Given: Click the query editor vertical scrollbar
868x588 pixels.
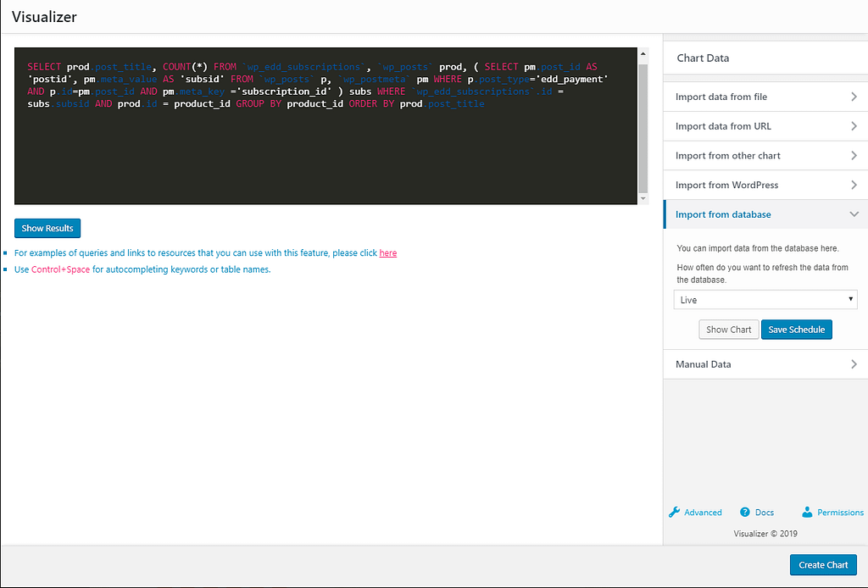Looking at the screenshot, I should [x=643, y=127].
